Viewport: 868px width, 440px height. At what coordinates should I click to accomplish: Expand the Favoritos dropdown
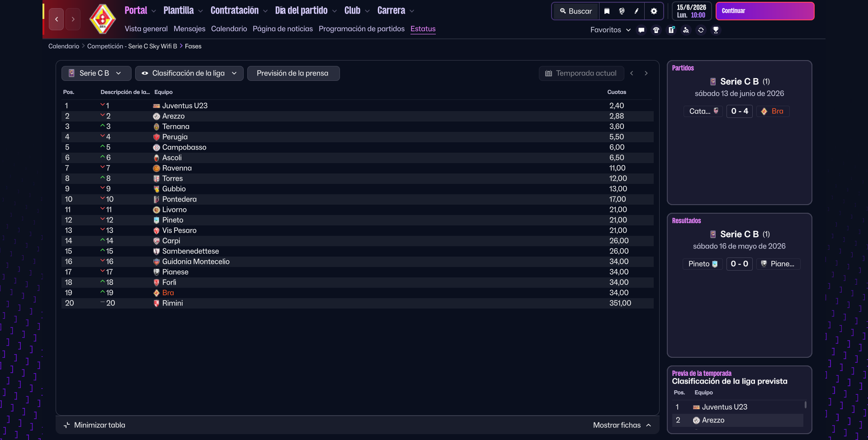(x=610, y=30)
